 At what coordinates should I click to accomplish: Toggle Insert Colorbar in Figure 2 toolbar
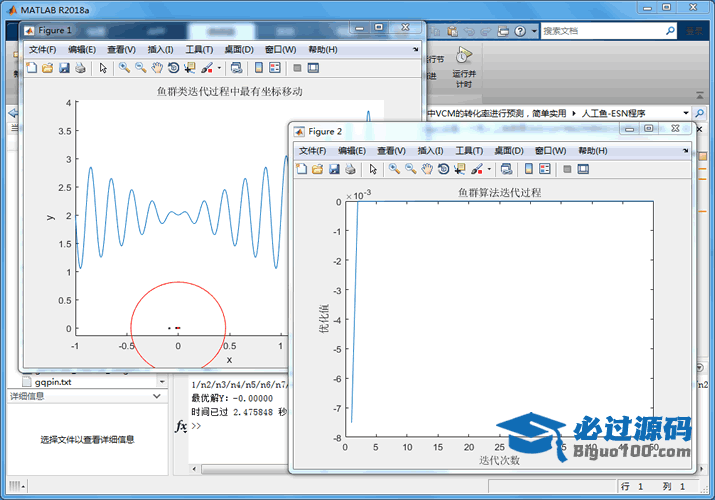[x=529, y=169]
